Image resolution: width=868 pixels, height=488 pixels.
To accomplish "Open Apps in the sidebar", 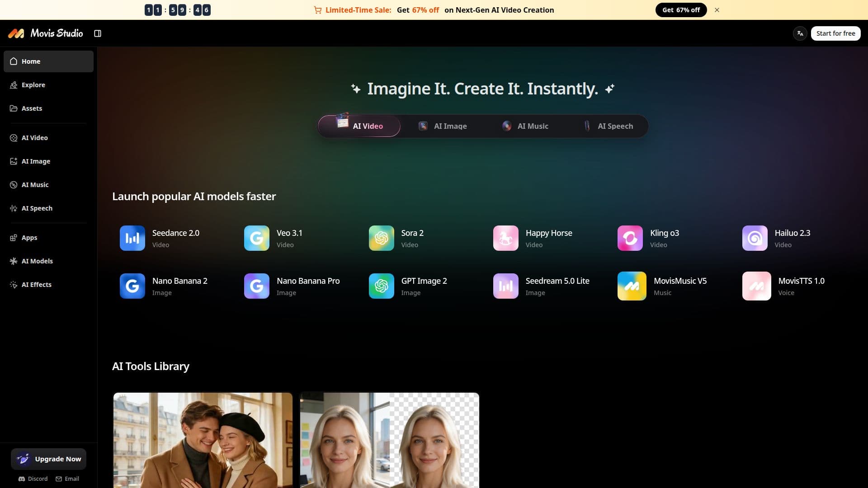I will pos(48,238).
